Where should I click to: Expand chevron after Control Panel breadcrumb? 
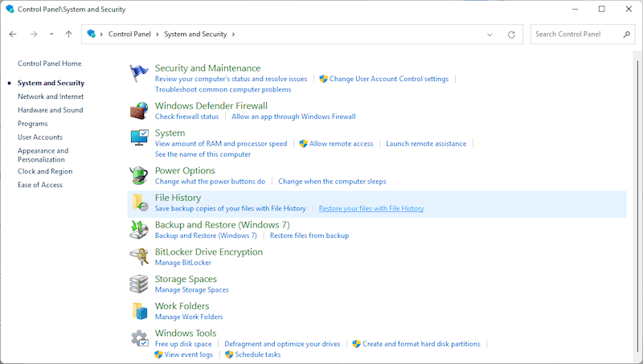(x=158, y=35)
